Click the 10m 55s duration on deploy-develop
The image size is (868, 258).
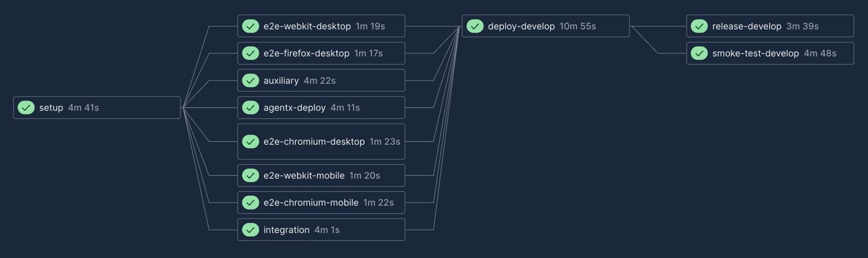[578, 26]
